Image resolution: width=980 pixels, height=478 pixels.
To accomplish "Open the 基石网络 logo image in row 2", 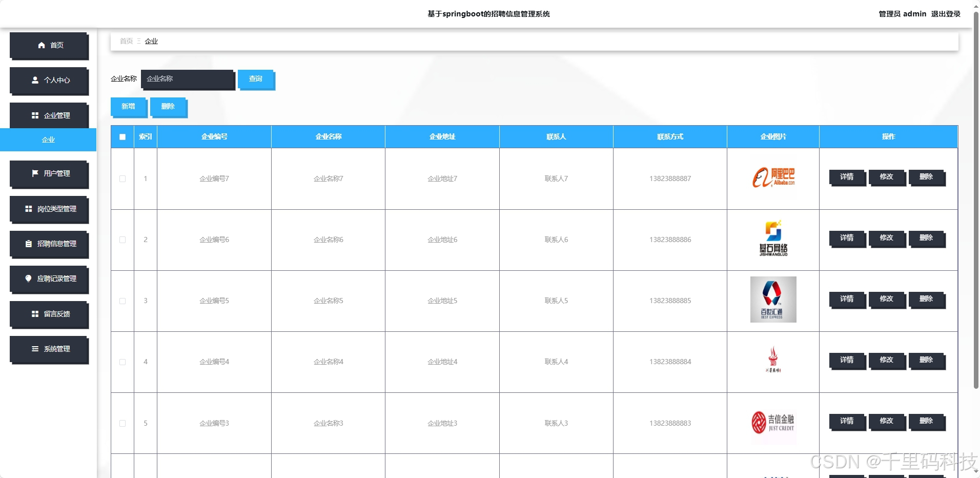I will click(x=773, y=238).
